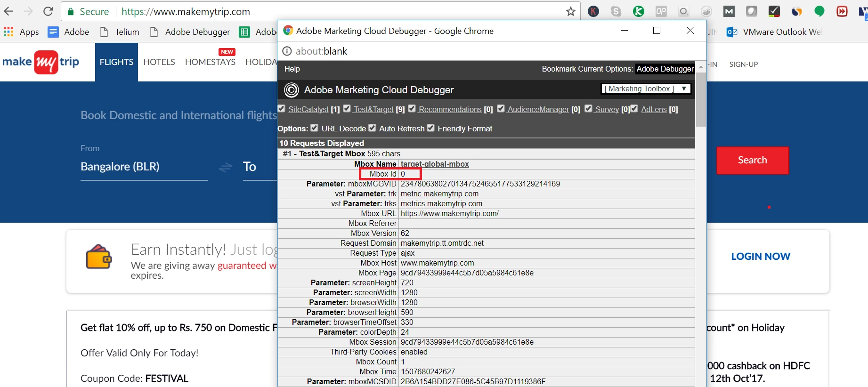Screen dimensions: 868x387
Task: Select Request Type value ajax
Action: pyautogui.click(x=407, y=253)
